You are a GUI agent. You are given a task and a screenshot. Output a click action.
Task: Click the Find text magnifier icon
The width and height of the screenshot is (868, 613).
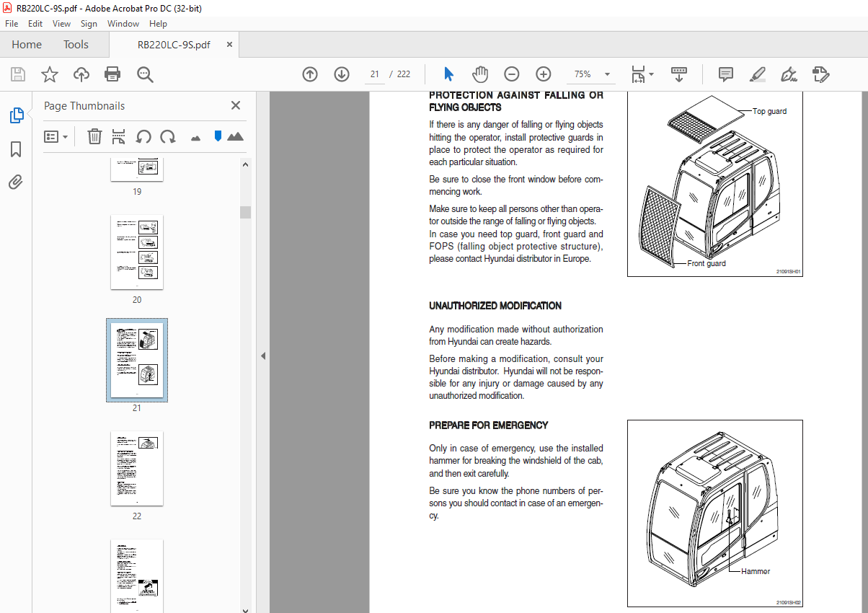[145, 74]
